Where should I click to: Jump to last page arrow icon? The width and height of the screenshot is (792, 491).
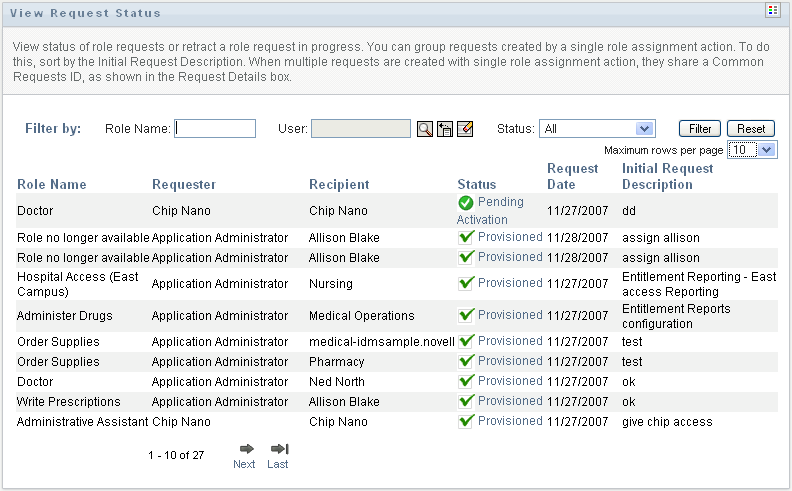tap(279, 449)
